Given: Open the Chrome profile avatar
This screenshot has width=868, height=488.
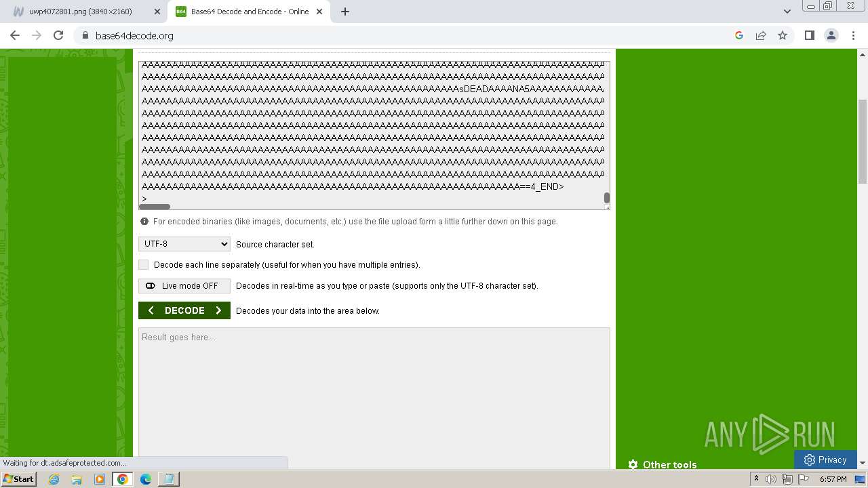Looking at the screenshot, I should (831, 35).
